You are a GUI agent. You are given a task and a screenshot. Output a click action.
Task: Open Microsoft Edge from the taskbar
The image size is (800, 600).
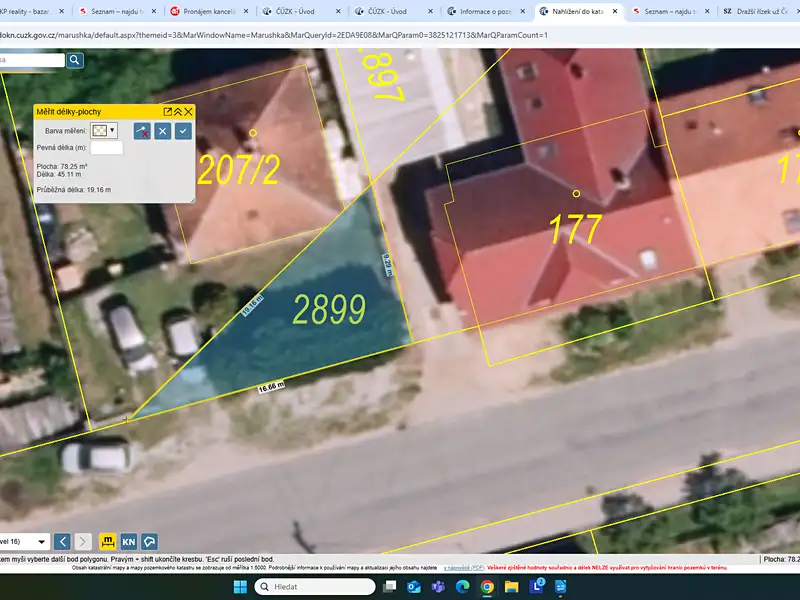tap(463, 587)
